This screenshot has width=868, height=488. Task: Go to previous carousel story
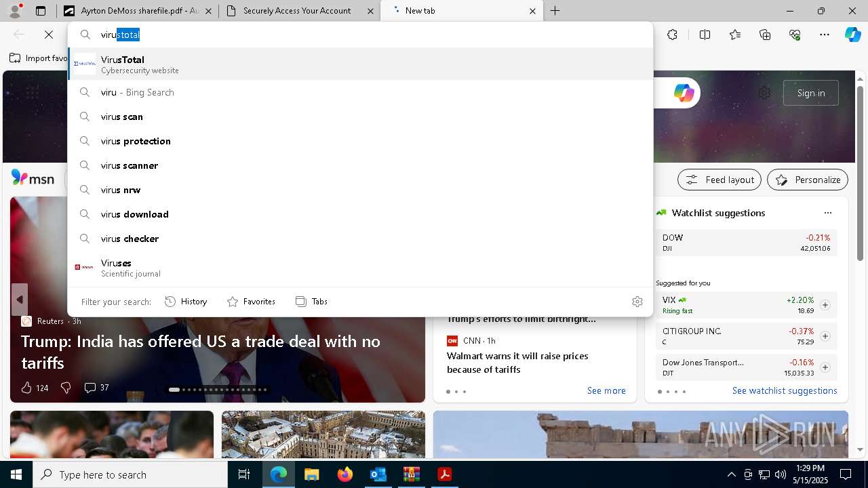pyautogui.click(x=20, y=299)
